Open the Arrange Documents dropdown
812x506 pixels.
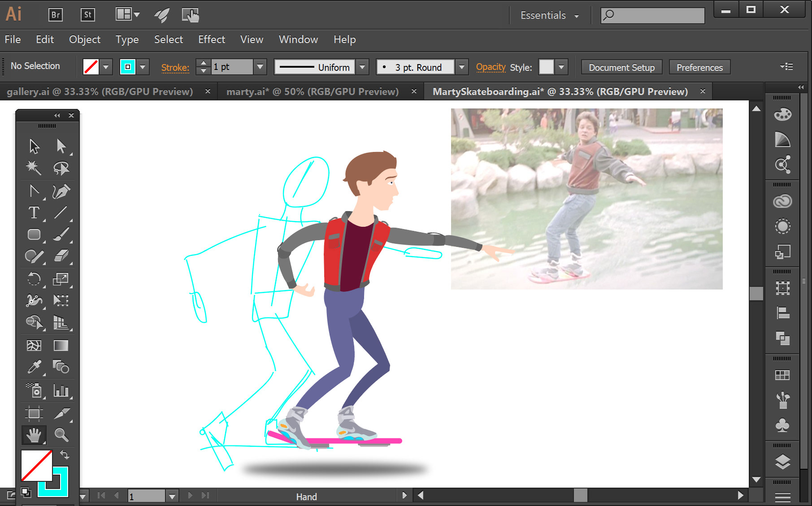pos(128,14)
